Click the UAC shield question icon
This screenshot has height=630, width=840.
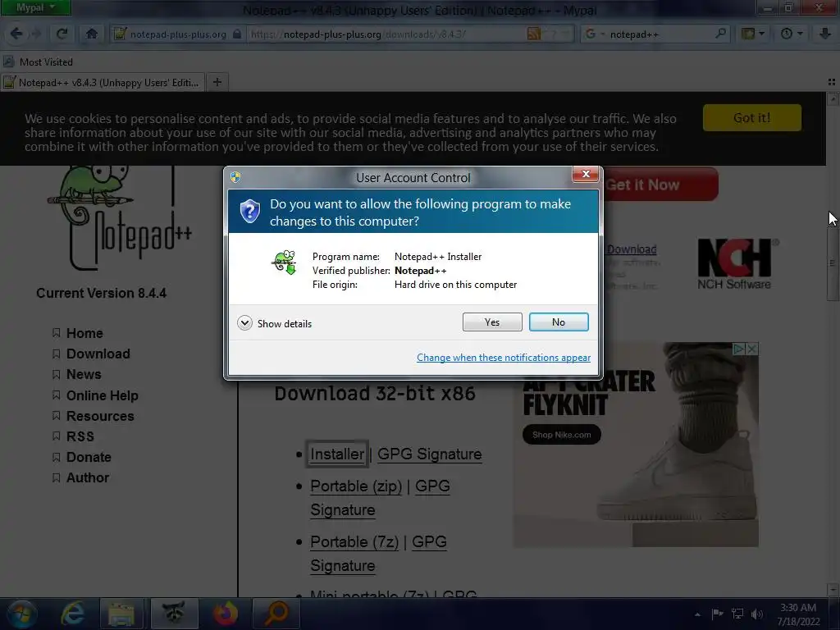click(x=249, y=211)
